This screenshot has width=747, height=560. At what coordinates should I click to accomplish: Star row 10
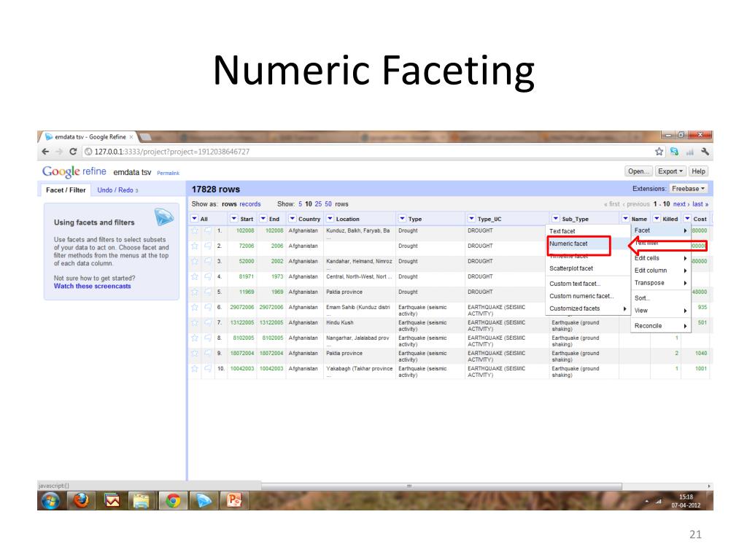194,368
